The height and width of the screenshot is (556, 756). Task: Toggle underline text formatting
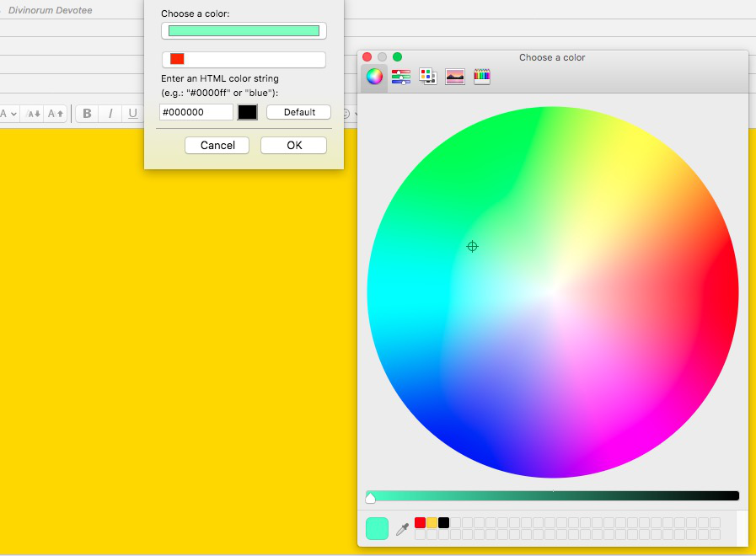tap(132, 113)
